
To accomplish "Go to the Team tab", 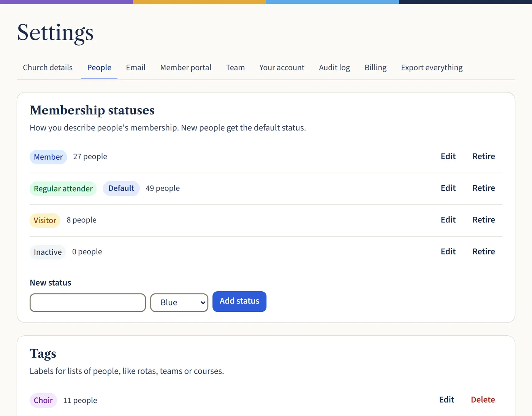I will [235, 68].
